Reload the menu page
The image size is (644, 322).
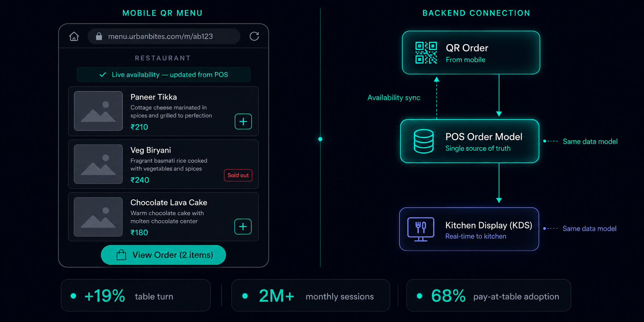click(x=254, y=36)
